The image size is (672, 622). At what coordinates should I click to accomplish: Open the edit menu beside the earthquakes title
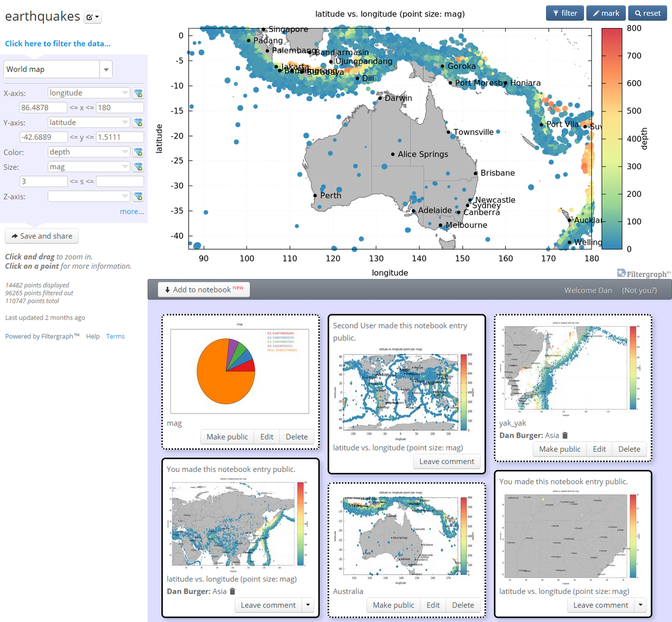92,17
